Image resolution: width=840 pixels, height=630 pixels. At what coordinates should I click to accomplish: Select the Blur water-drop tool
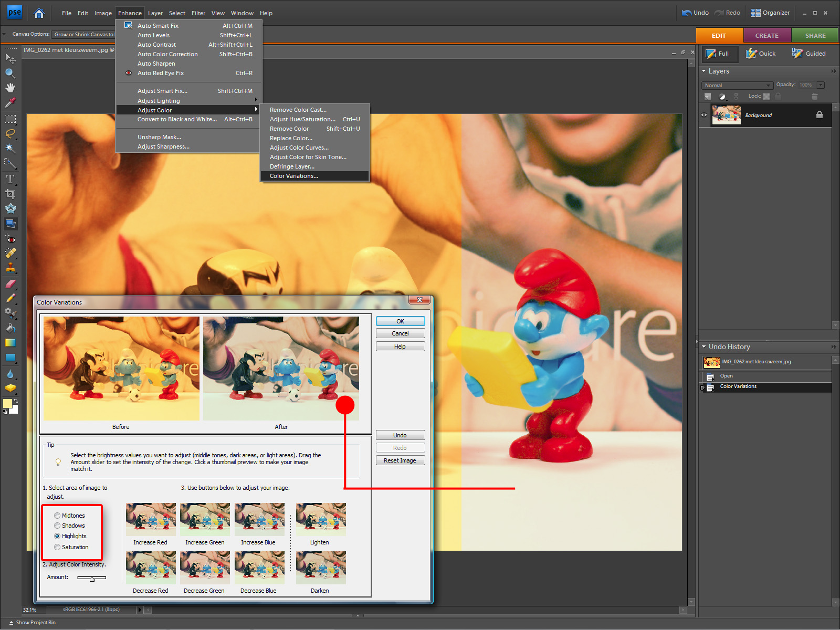(10, 374)
